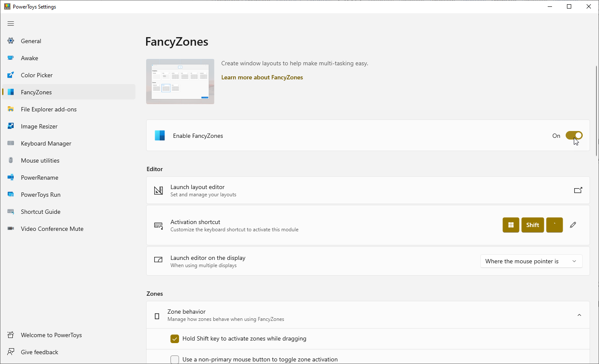Click the Awake coffee cup icon
The width and height of the screenshot is (599, 364).
pyautogui.click(x=11, y=58)
